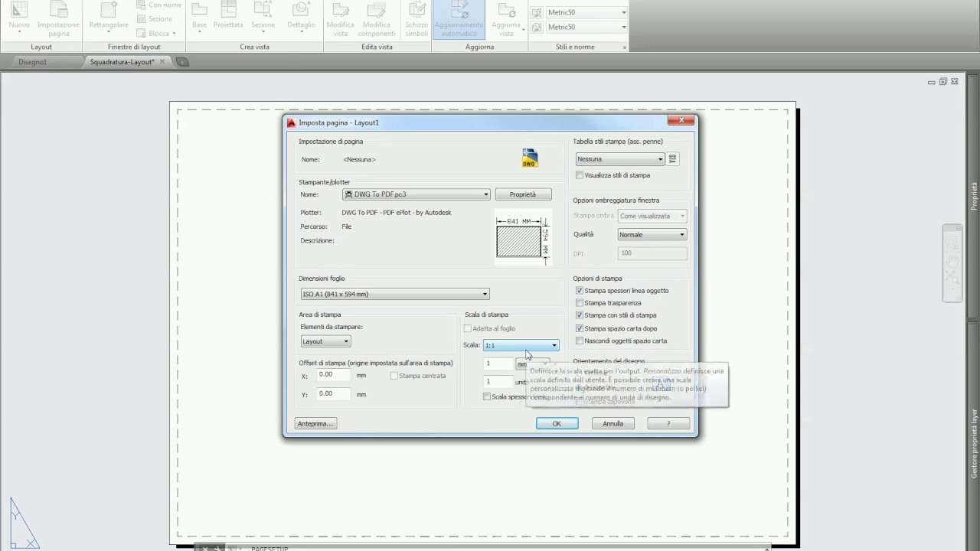Create a Base view from ribbon
This screenshot has width=980, height=551.
[199, 18]
